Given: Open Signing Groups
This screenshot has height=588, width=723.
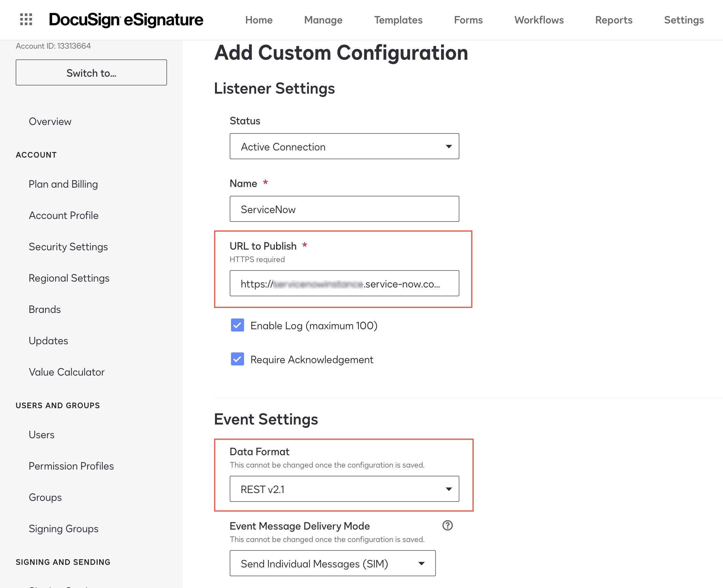Looking at the screenshot, I should 64,528.
